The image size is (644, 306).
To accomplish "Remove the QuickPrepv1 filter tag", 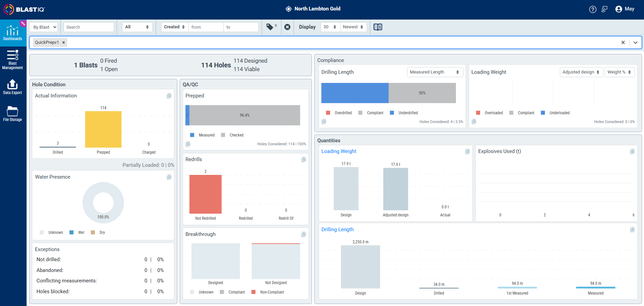I will point(63,42).
